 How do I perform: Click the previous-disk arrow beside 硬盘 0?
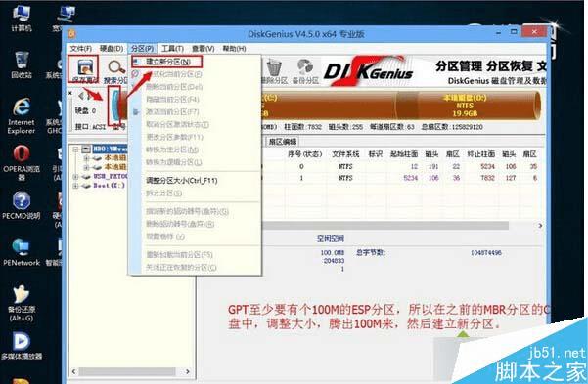pyautogui.click(x=80, y=96)
